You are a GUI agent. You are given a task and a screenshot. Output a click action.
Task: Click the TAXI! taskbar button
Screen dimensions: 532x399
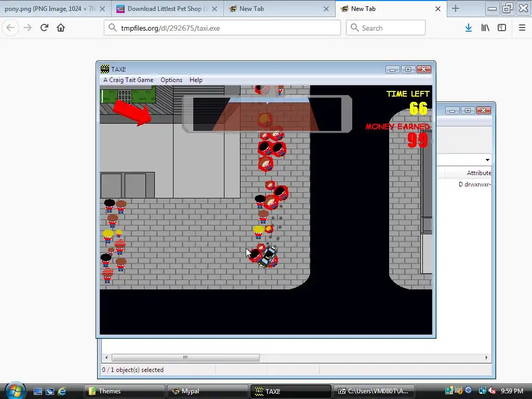(x=291, y=391)
